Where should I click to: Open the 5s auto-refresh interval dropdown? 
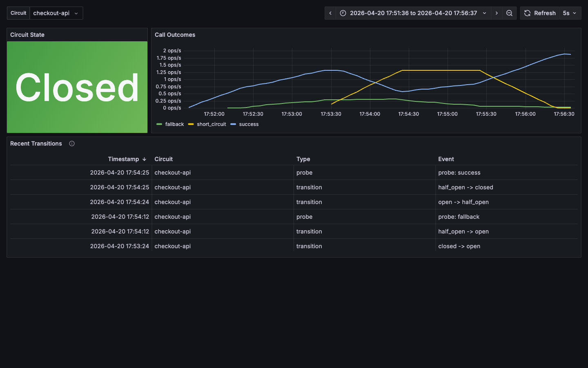[x=570, y=13]
